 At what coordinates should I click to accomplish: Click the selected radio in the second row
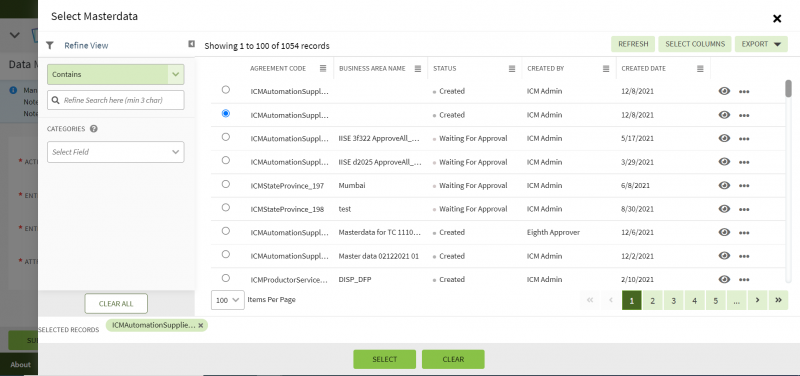[226, 113]
